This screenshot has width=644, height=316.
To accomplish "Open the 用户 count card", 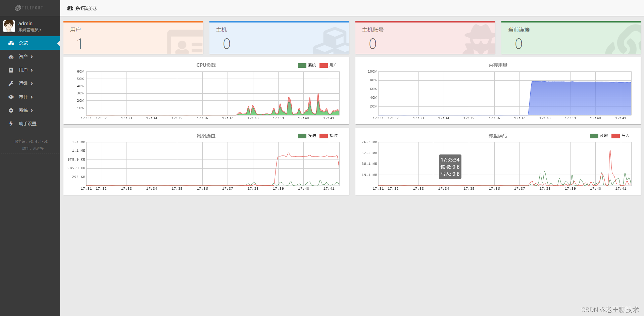I will click(133, 37).
